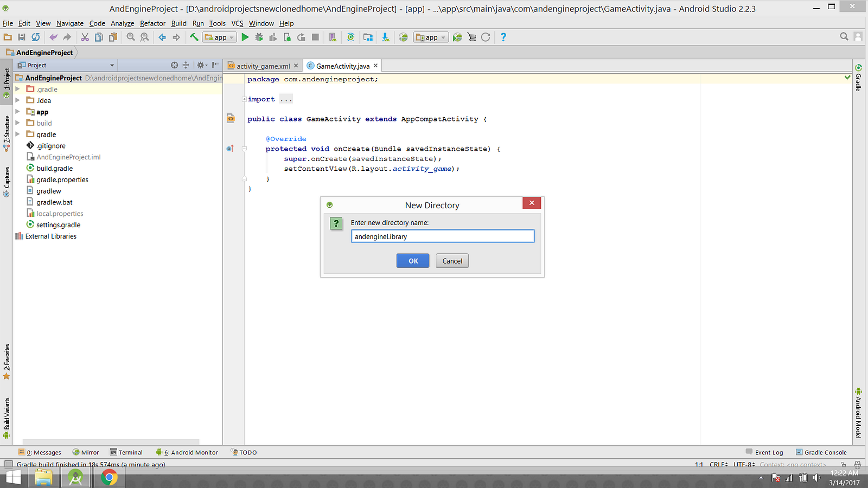Viewport: 868px width, 488px height.
Task: Open the Build menu
Action: [x=178, y=23]
